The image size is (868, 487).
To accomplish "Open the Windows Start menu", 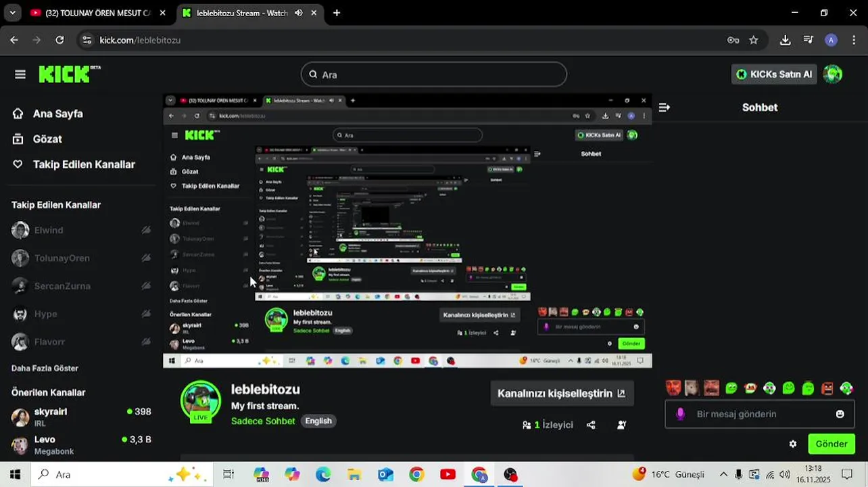I will [15, 475].
